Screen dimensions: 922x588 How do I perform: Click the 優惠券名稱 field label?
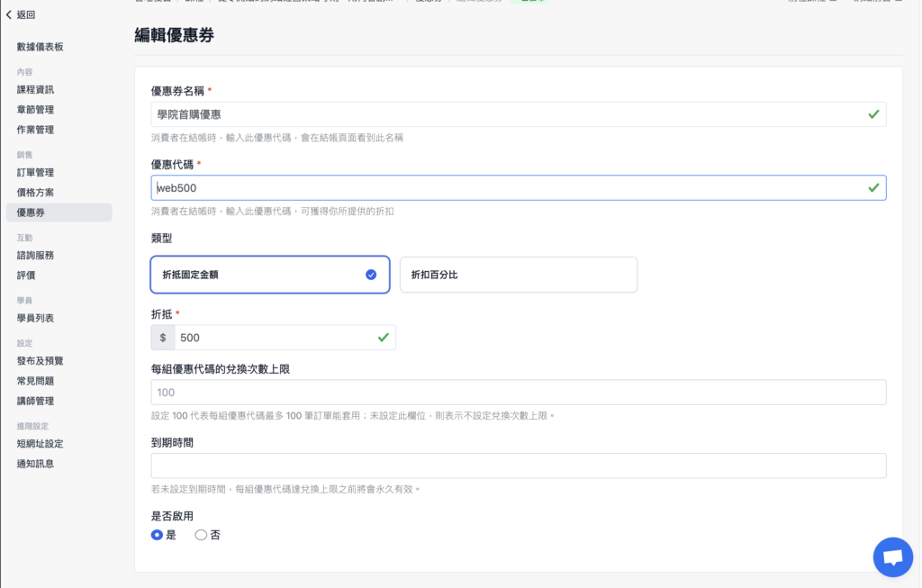[177, 91]
